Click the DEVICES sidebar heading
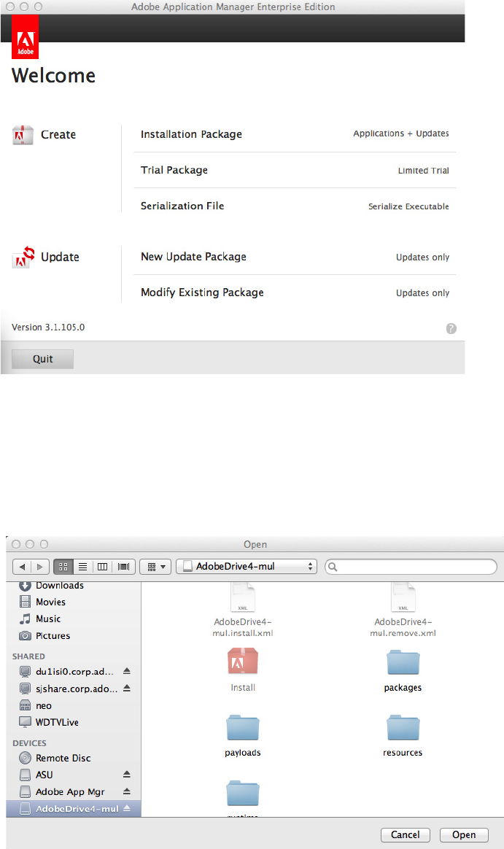This screenshot has height=849, width=504. [29, 743]
